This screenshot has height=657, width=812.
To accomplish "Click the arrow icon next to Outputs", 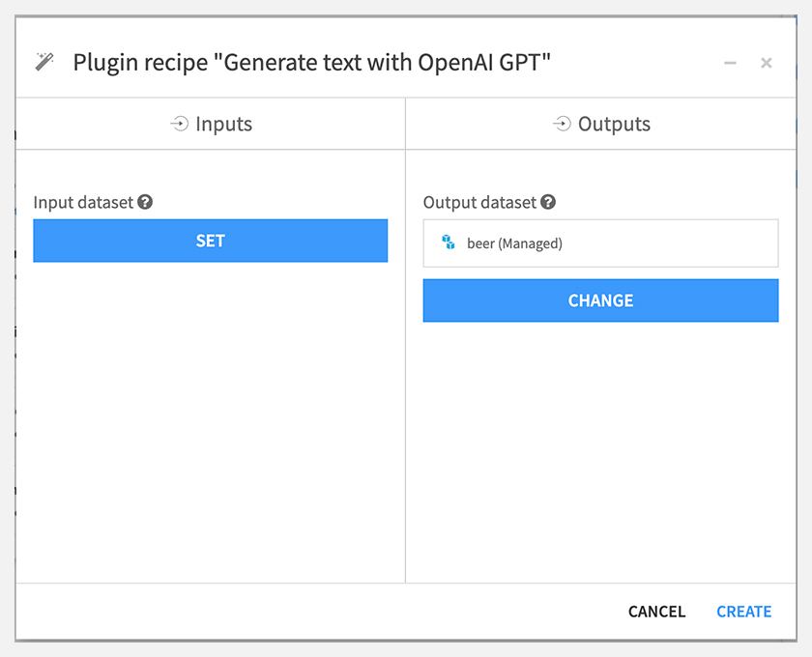I will [x=562, y=124].
